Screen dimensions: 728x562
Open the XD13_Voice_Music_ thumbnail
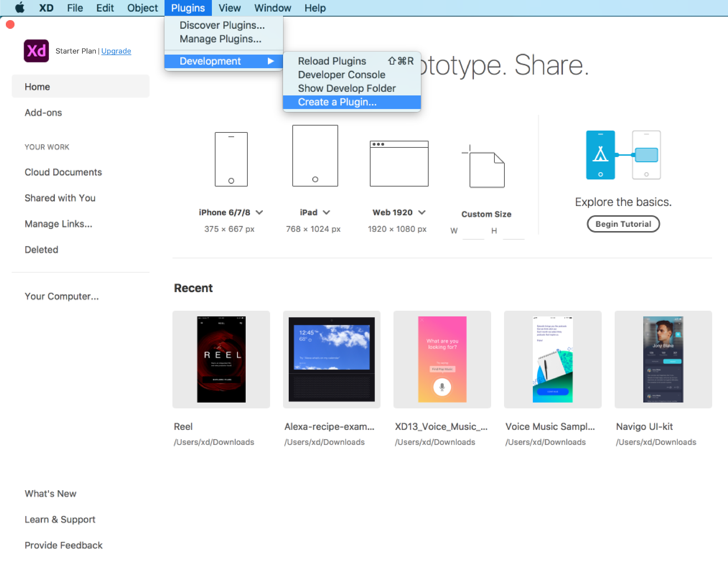point(442,359)
